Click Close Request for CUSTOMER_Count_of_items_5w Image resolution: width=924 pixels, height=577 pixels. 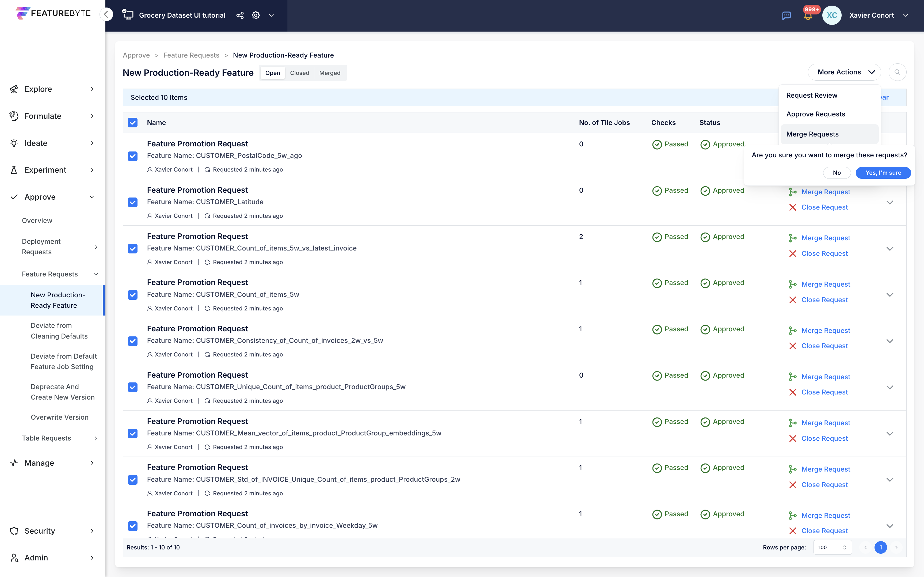pyautogui.click(x=824, y=300)
